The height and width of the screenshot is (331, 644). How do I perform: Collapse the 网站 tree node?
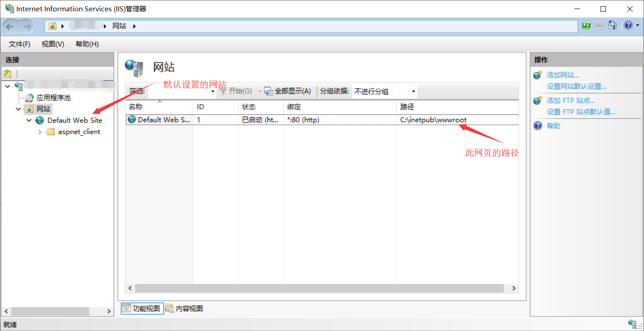pos(18,109)
